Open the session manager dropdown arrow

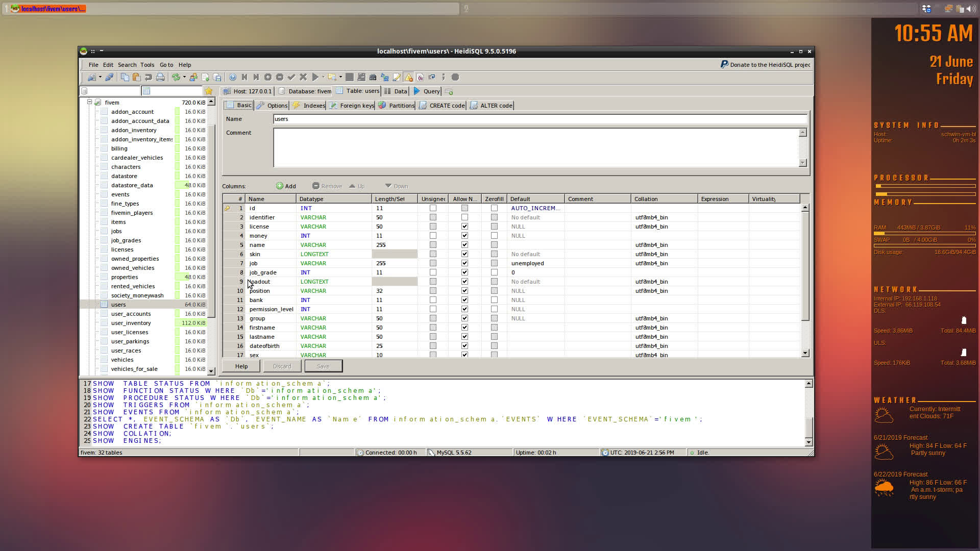100,78
